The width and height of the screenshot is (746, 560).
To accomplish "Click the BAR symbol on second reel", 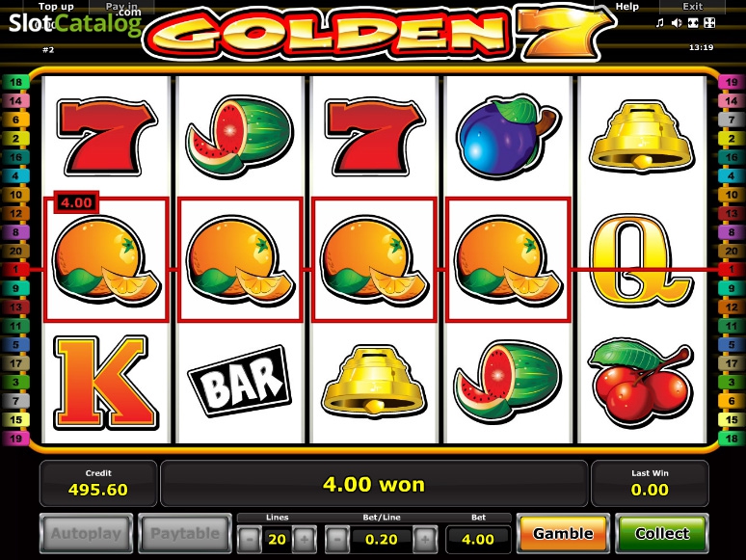I will click(x=240, y=382).
